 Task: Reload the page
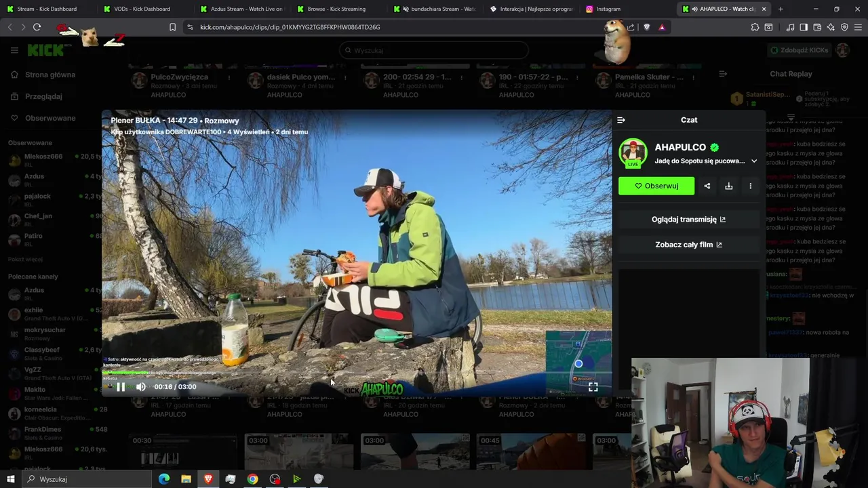point(37,27)
